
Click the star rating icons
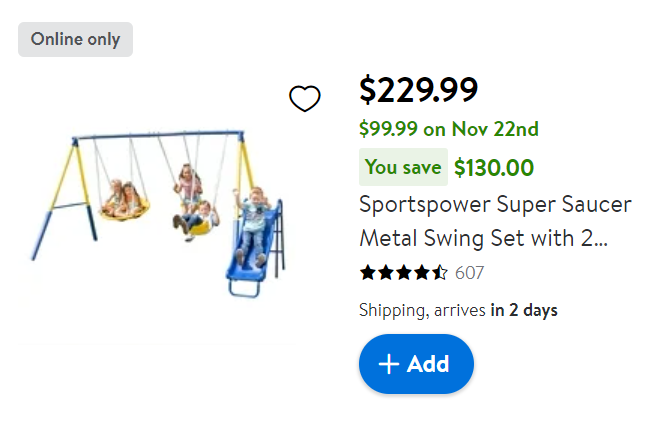[403, 272]
